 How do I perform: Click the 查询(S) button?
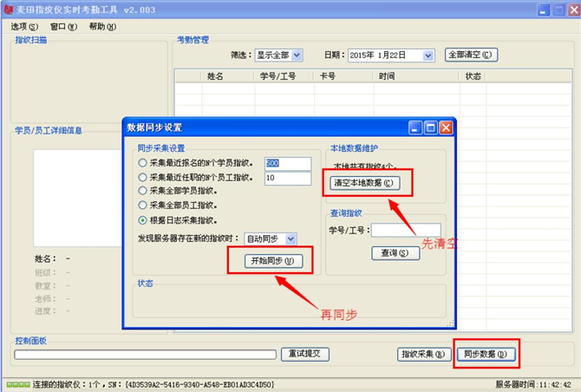tap(395, 253)
